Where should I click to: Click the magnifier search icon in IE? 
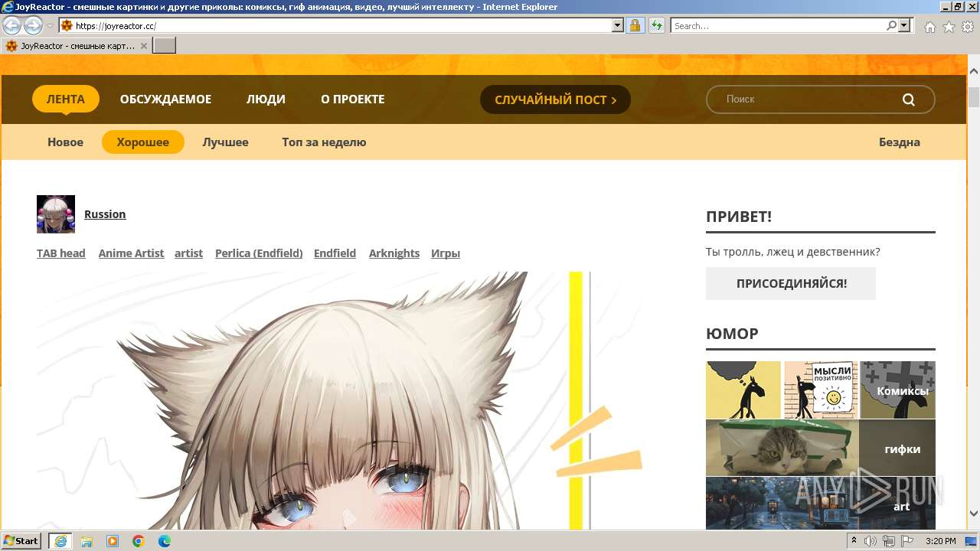891,26
